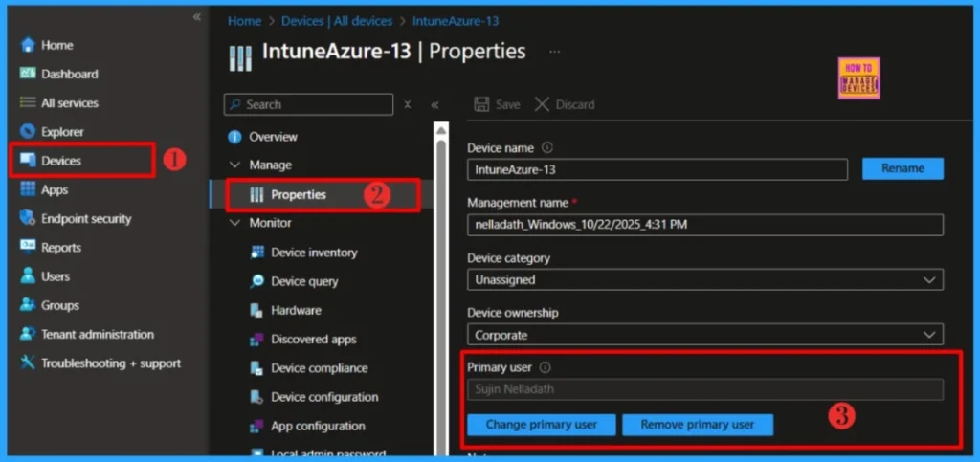Image resolution: width=980 pixels, height=462 pixels.
Task: Click the All services list icon
Action: tap(27, 102)
